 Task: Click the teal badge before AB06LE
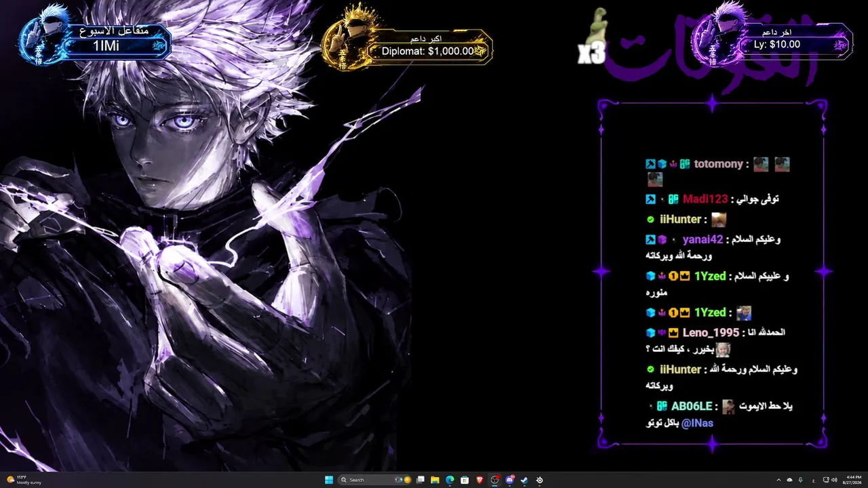pos(662,407)
